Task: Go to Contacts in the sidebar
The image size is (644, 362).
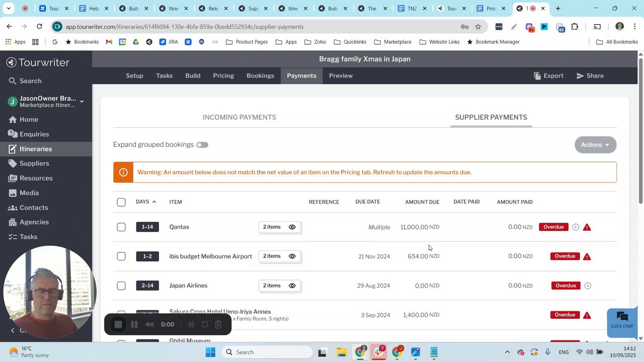Action: pyautogui.click(x=28, y=208)
